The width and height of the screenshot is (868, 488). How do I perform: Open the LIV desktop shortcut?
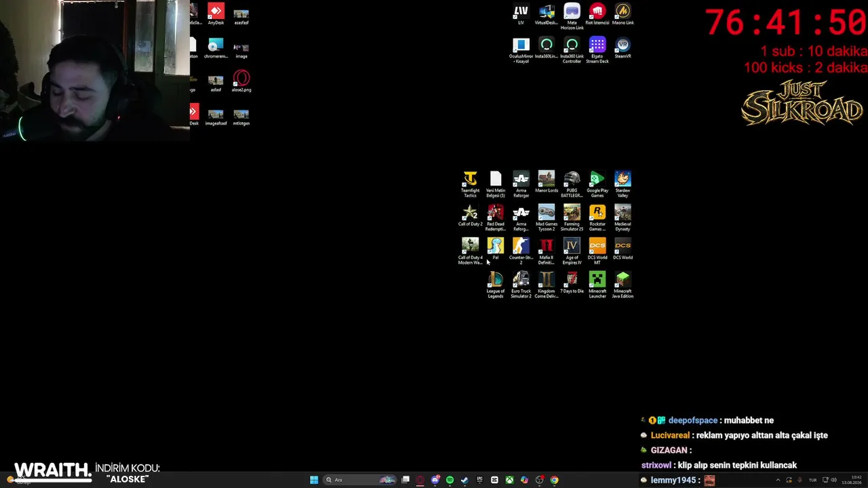(x=521, y=14)
